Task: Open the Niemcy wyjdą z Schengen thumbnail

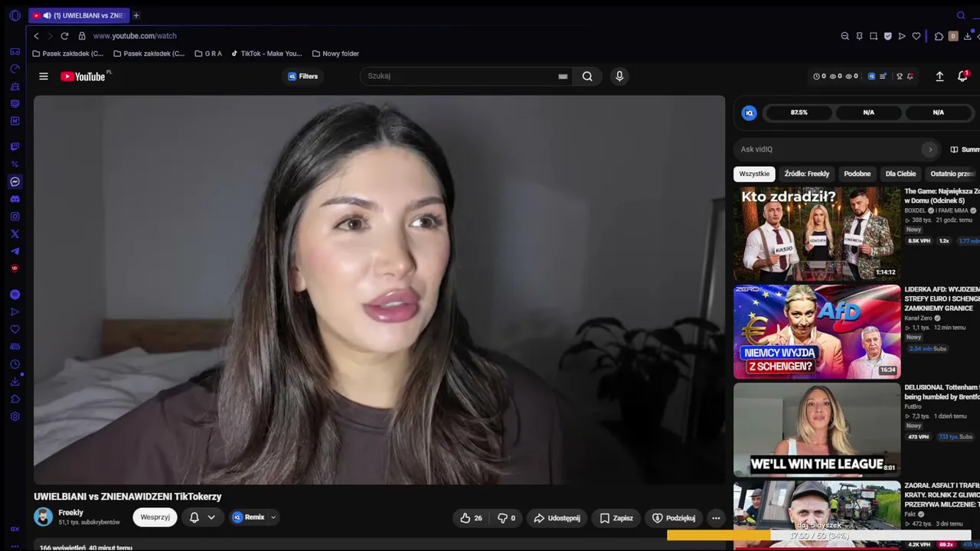Action: pos(817,331)
